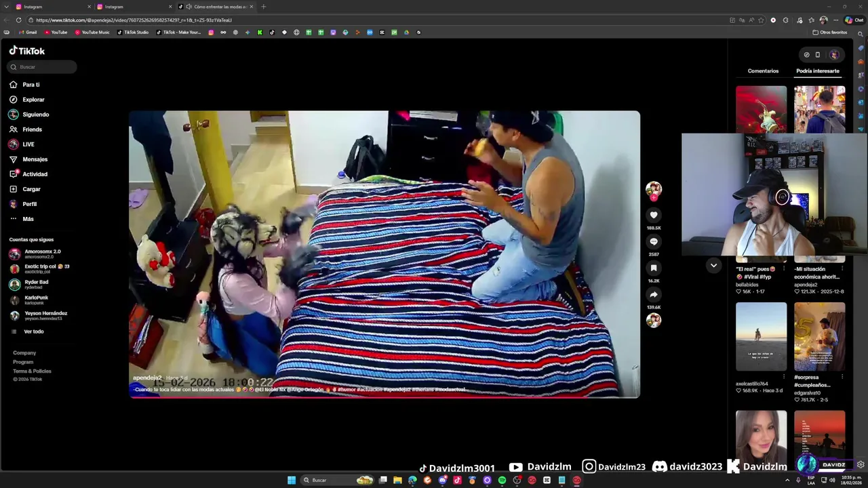This screenshot has height=488, width=868.
Task: Open comments via the speech bubble icon
Action: [654, 242]
